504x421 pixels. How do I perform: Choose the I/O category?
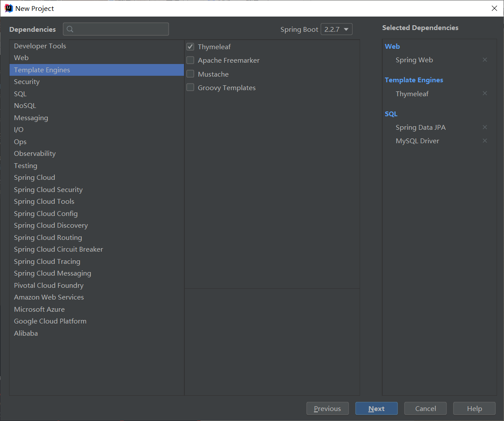click(97, 130)
